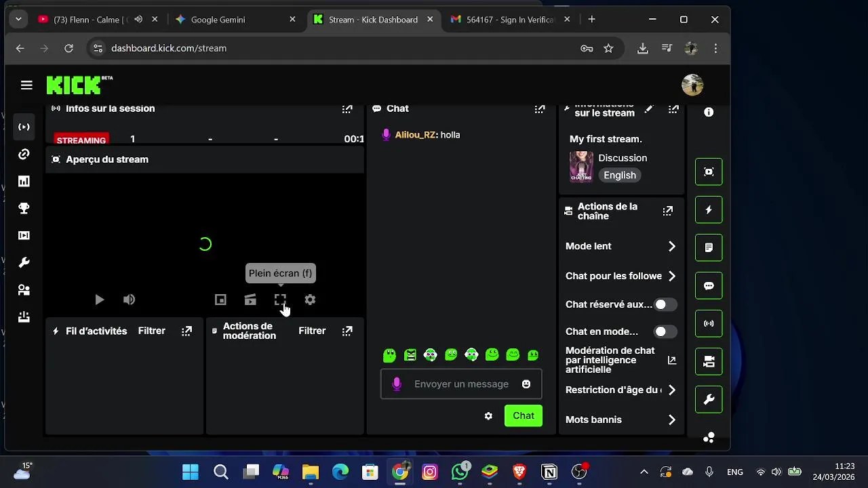Image resolution: width=868 pixels, height=488 pixels.
Task: Switch to the 564167 - Sign In Verification Gmail tab
Action: coord(511,20)
